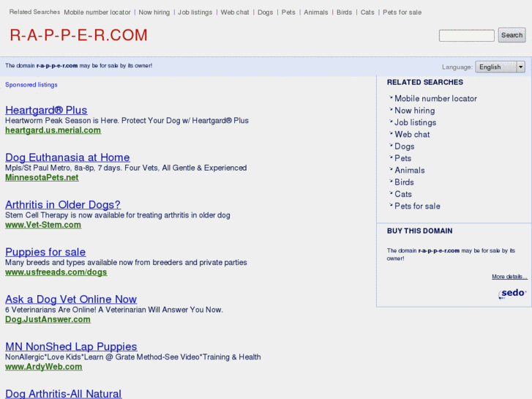Click the Sedo logo
The width and height of the screenshot is (532, 399).
[512, 294]
